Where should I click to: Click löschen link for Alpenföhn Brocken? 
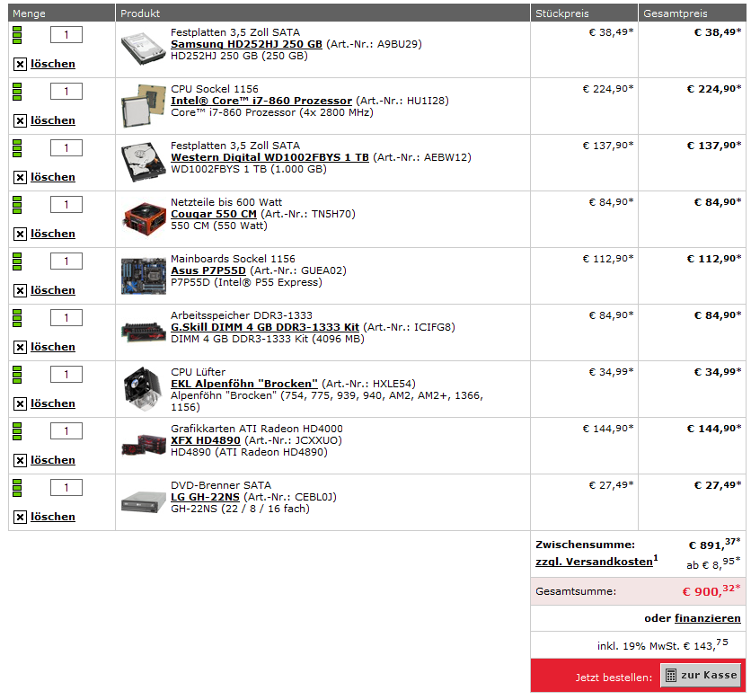point(53,403)
